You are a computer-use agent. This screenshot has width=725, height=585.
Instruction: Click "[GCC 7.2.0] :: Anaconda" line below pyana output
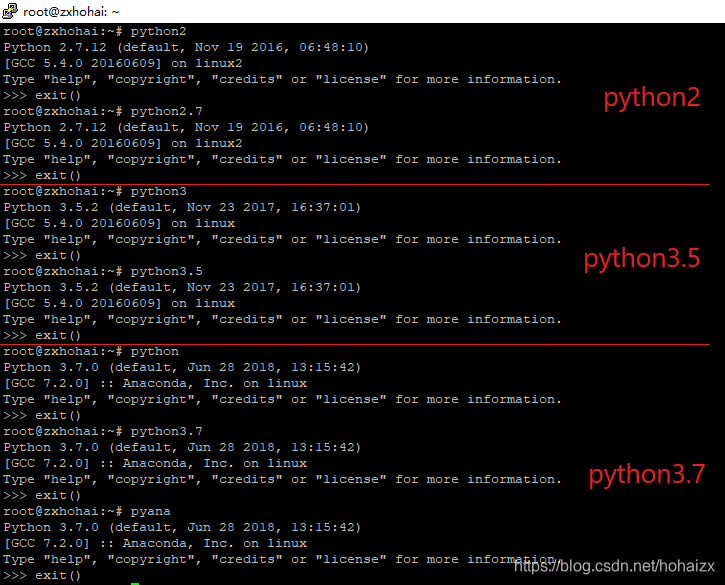click(155, 543)
